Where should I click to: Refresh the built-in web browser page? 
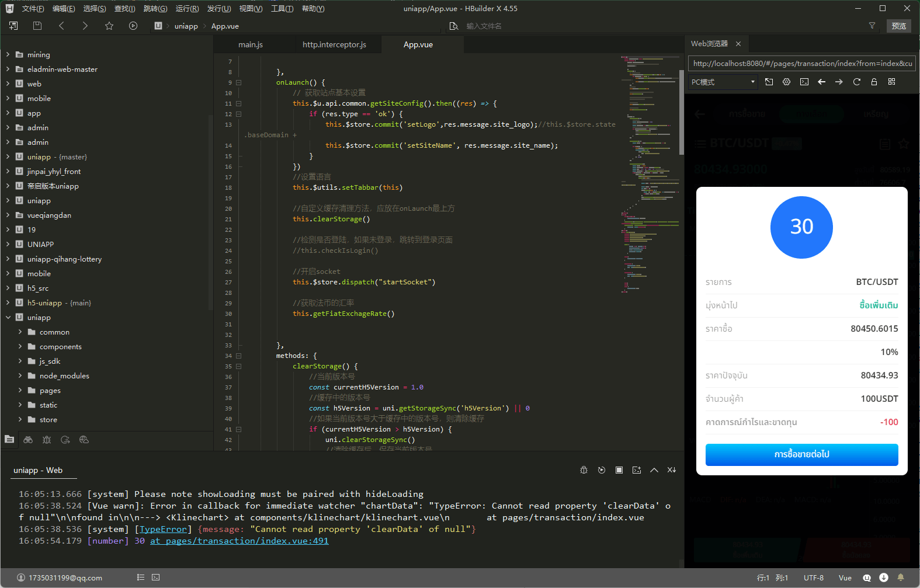click(x=857, y=82)
